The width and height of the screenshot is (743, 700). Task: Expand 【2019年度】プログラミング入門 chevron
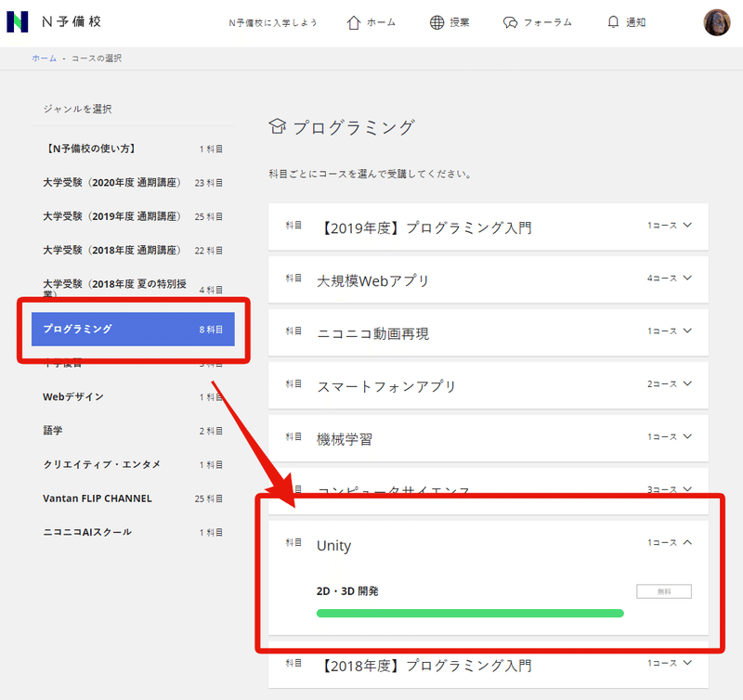(687, 226)
